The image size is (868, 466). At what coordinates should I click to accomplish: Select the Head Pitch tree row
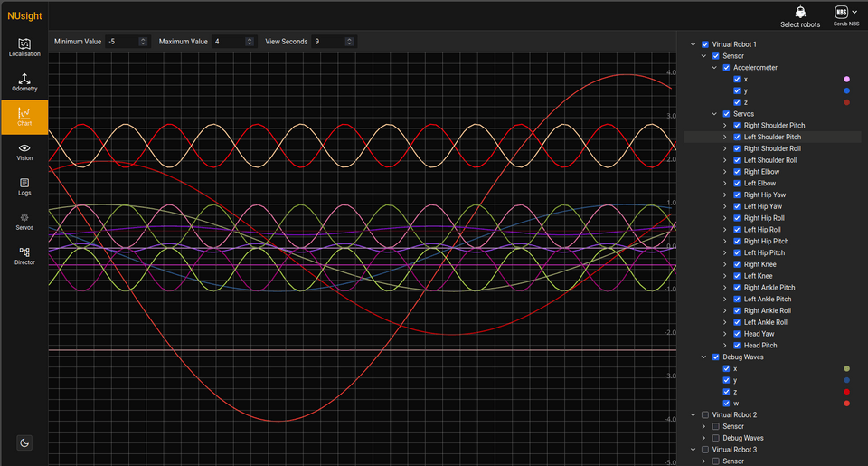coord(773,346)
